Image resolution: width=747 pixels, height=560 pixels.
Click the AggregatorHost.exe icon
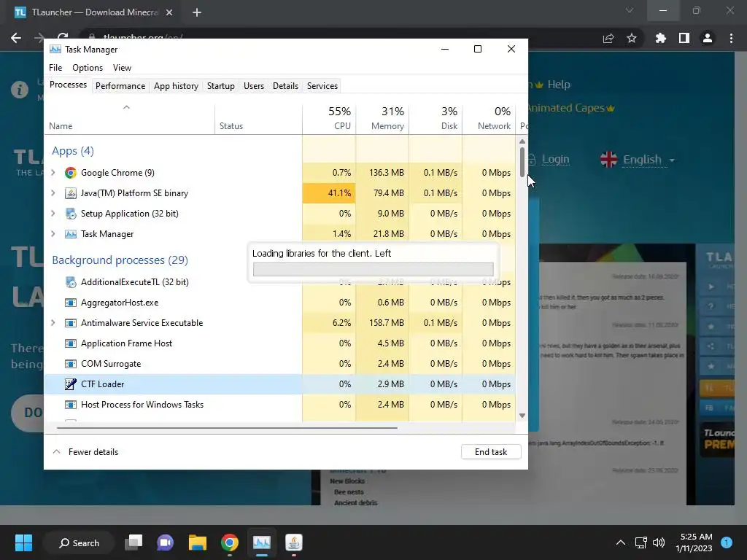pos(71,303)
